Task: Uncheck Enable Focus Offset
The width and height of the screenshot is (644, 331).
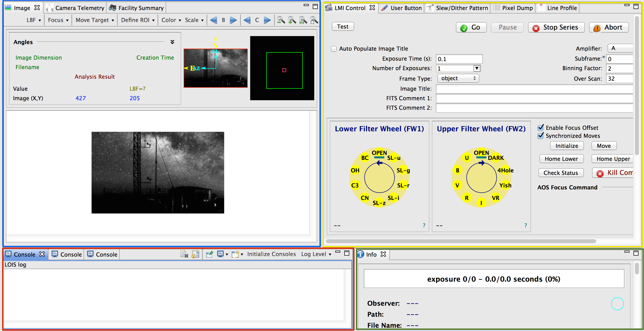Action: pos(541,128)
